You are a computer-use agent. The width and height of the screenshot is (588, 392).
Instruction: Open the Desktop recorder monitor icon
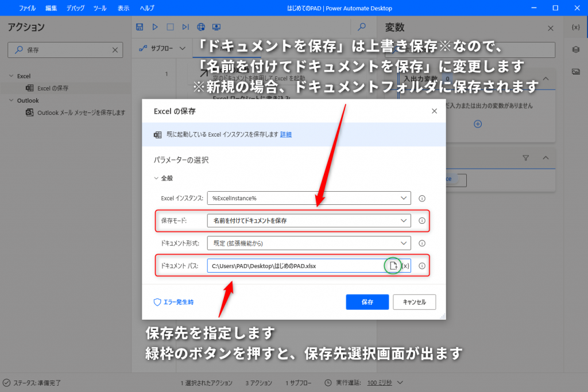(x=216, y=27)
